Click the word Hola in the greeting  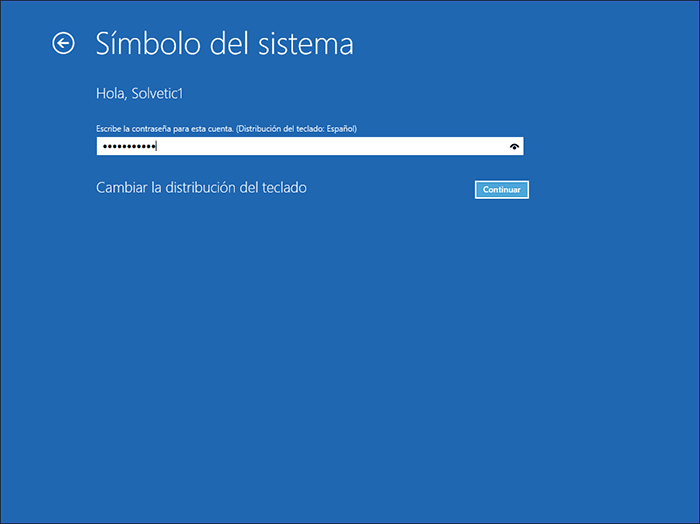(x=109, y=94)
